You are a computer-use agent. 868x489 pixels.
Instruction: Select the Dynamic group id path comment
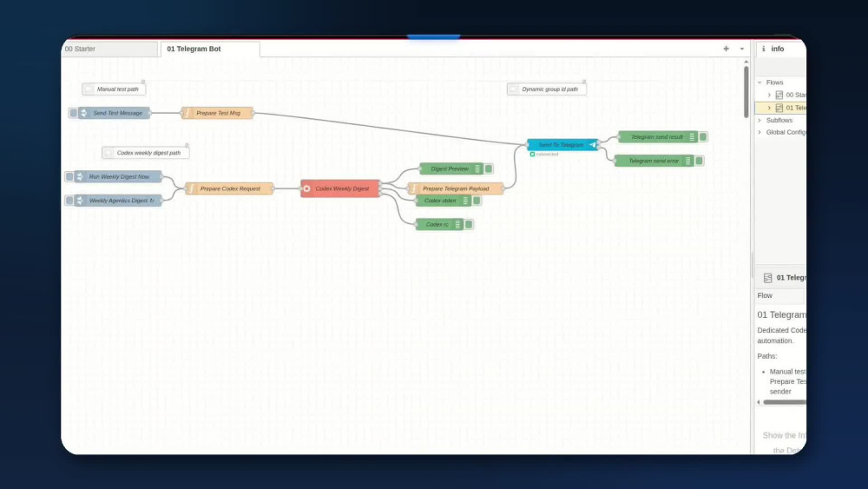tap(547, 89)
